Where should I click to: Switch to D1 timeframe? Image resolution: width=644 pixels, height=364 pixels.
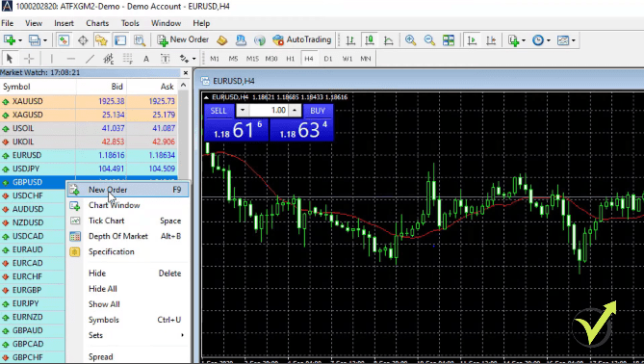[327, 59]
